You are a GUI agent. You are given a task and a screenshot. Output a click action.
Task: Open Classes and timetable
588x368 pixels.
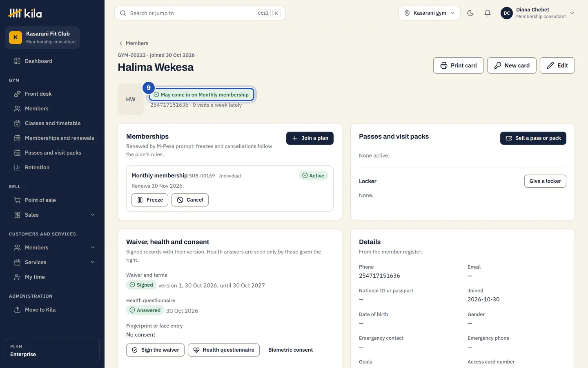[x=52, y=123]
